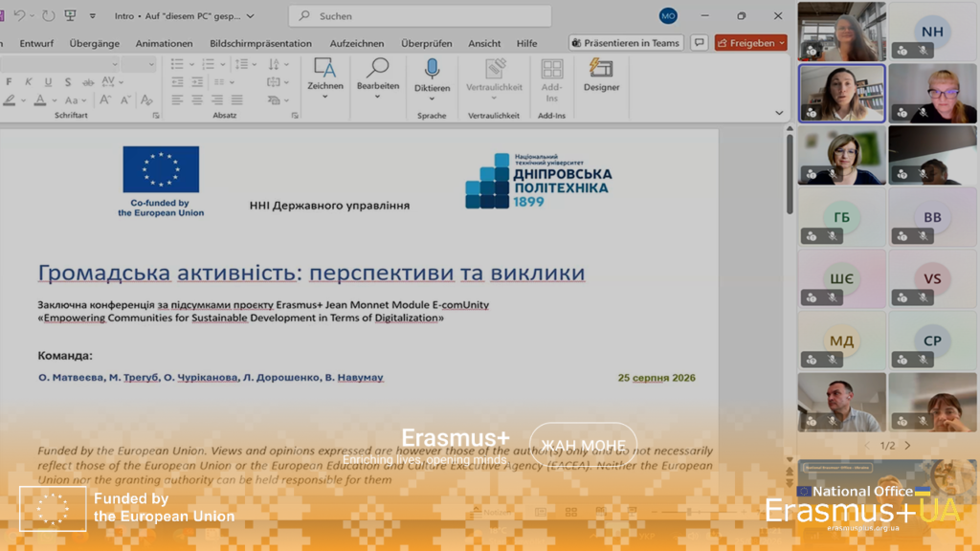Expand the Freigeben share dropdown
980x551 pixels.
782,42
